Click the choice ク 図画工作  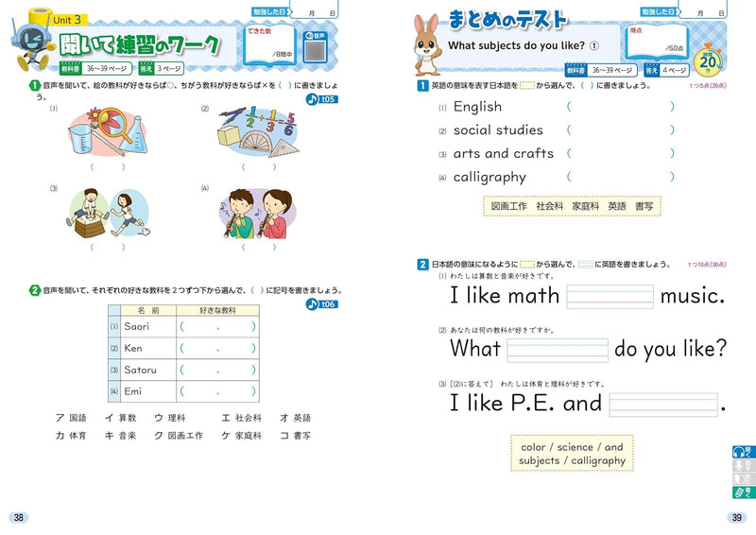179,436
